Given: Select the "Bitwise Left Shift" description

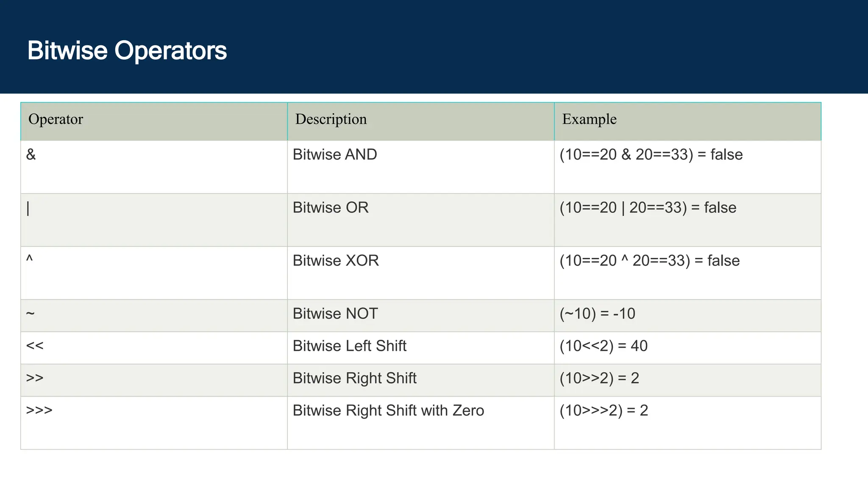Looking at the screenshot, I should click(349, 346).
